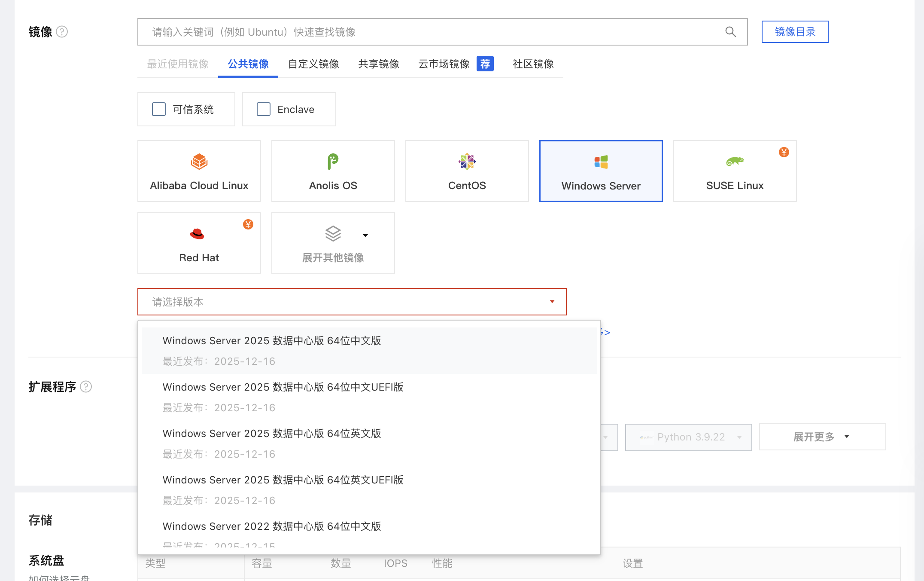The height and width of the screenshot is (581, 924).
Task: Choose Windows Server 2025 64位中文UEFI版
Action: pyautogui.click(x=369, y=397)
